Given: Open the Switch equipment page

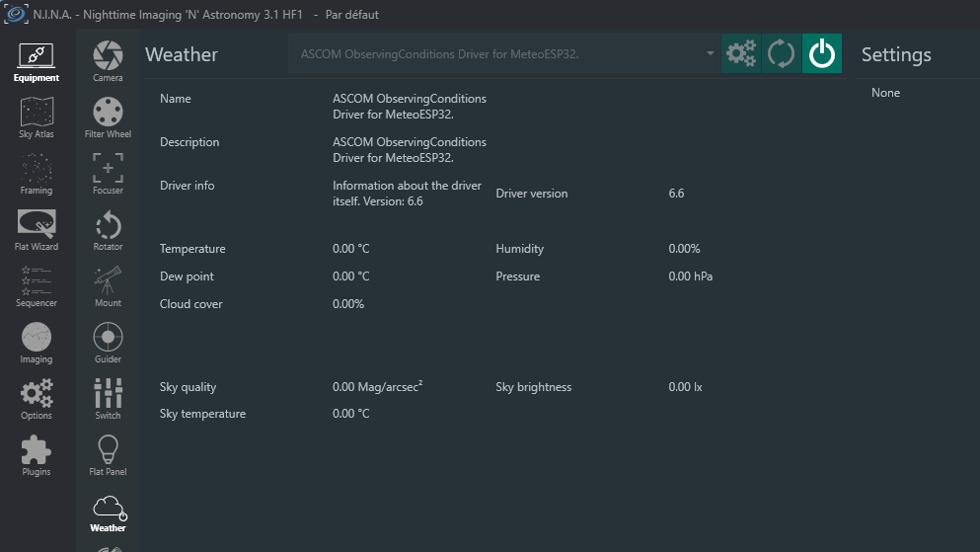Looking at the screenshot, I should point(108,397).
